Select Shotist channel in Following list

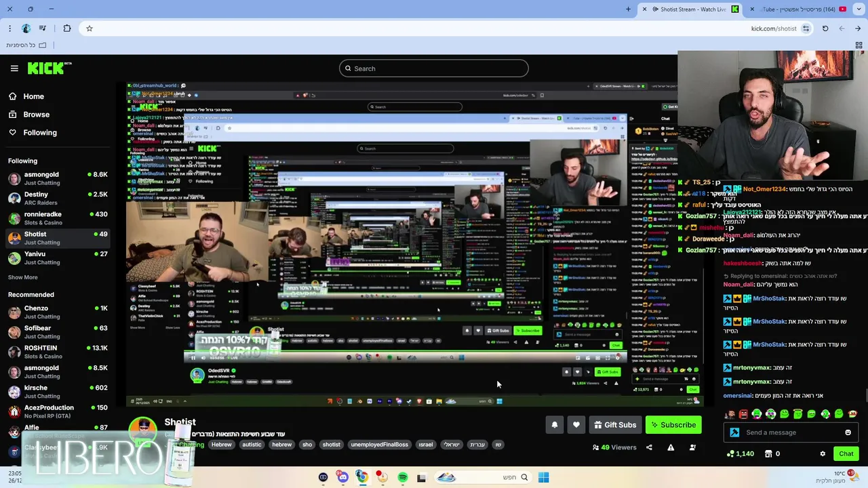tap(58, 238)
